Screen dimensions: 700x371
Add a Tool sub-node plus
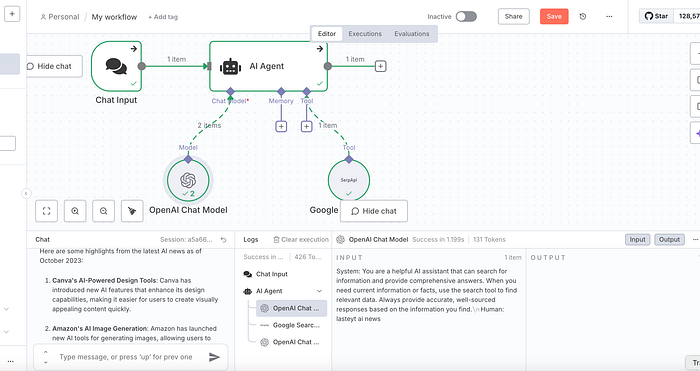click(307, 126)
